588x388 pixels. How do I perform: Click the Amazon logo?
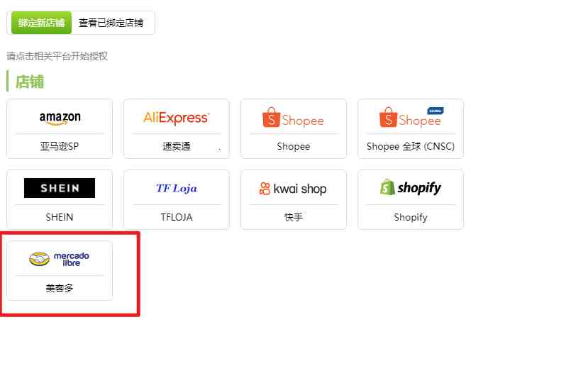60,118
